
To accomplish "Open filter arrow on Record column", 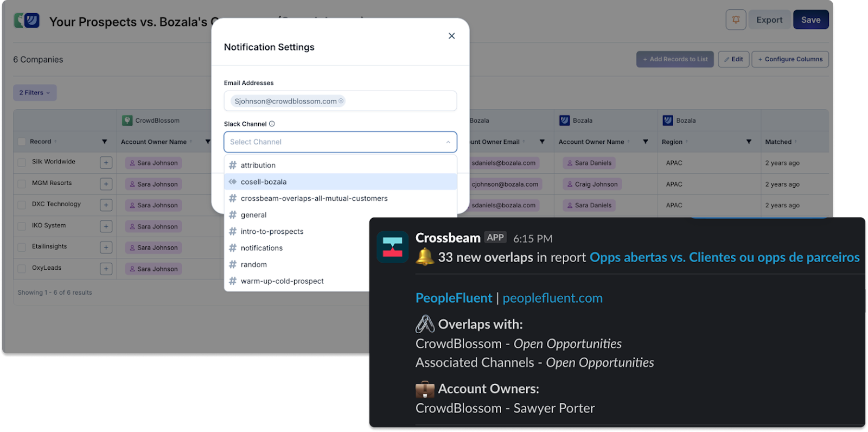I will point(104,142).
